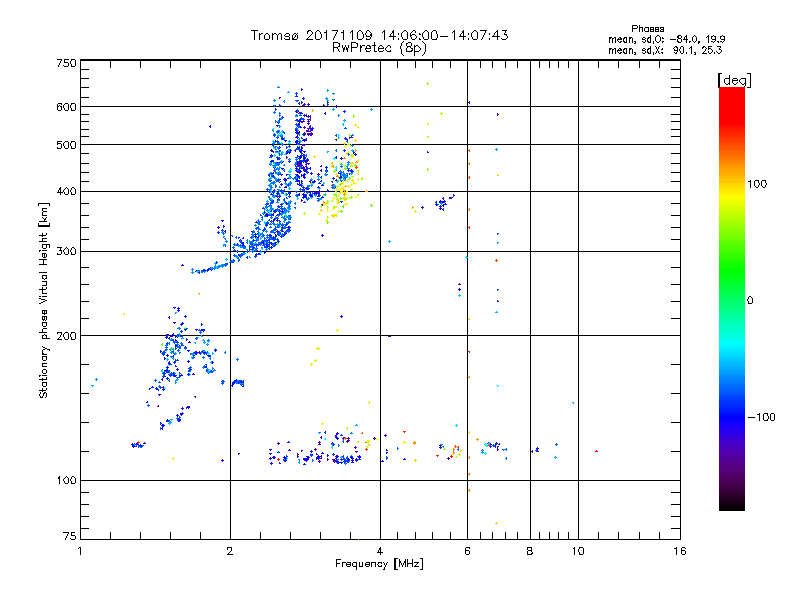This screenshot has height=600, width=800.
Task: Click the plot title "Tromsø 20171109 14:06:00-14:07:43"
Action: (x=379, y=35)
